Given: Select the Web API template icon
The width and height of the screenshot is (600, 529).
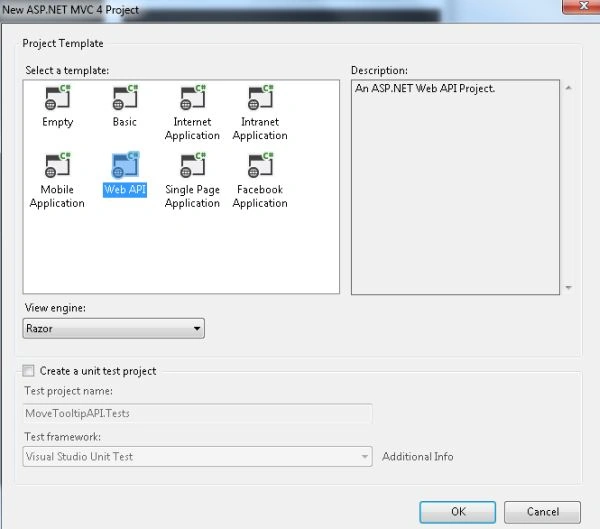Looking at the screenshot, I should [x=126, y=165].
